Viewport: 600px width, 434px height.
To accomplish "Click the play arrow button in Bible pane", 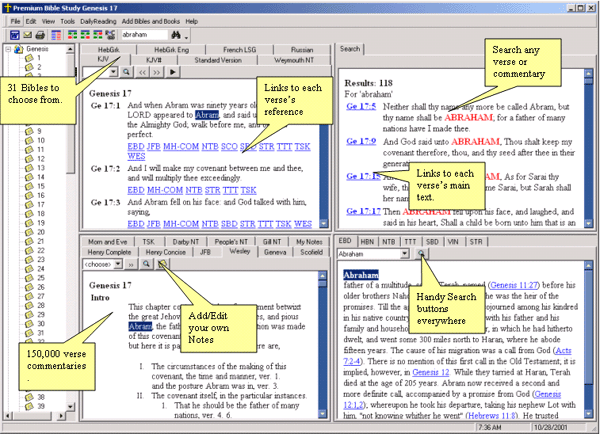I will click(x=174, y=72).
